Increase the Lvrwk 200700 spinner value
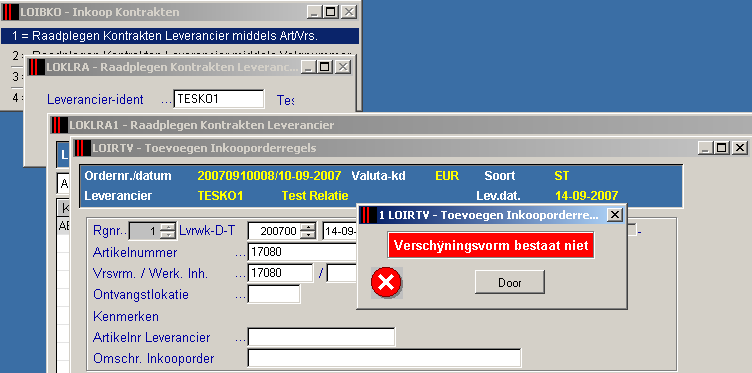The image size is (752, 373). (308, 227)
